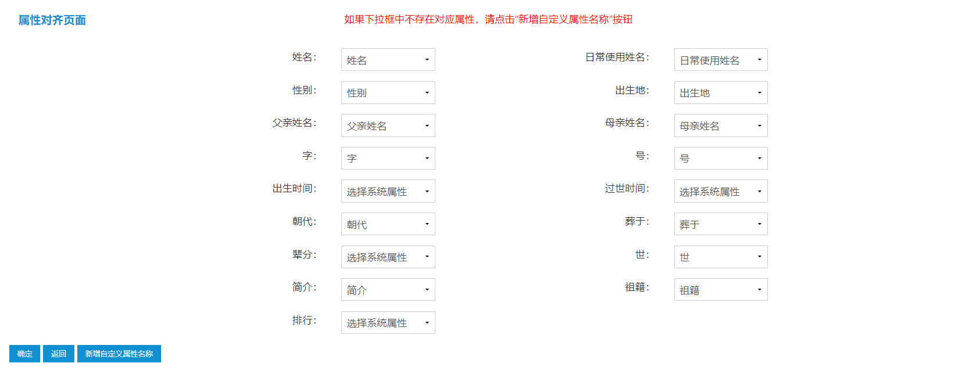The height and width of the screenshot is (381, 980).
Task: Choose system attribute for 辈分
Action: point(388,257)
